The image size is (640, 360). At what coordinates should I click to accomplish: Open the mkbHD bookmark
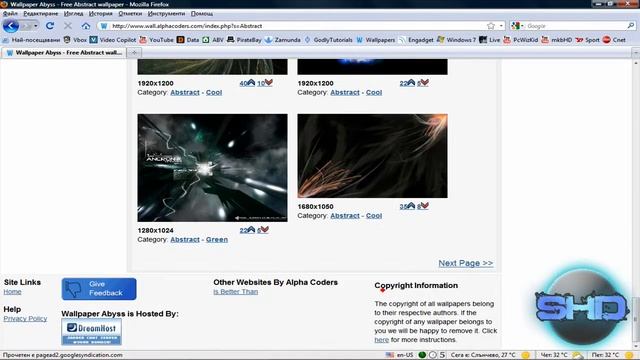556,40
